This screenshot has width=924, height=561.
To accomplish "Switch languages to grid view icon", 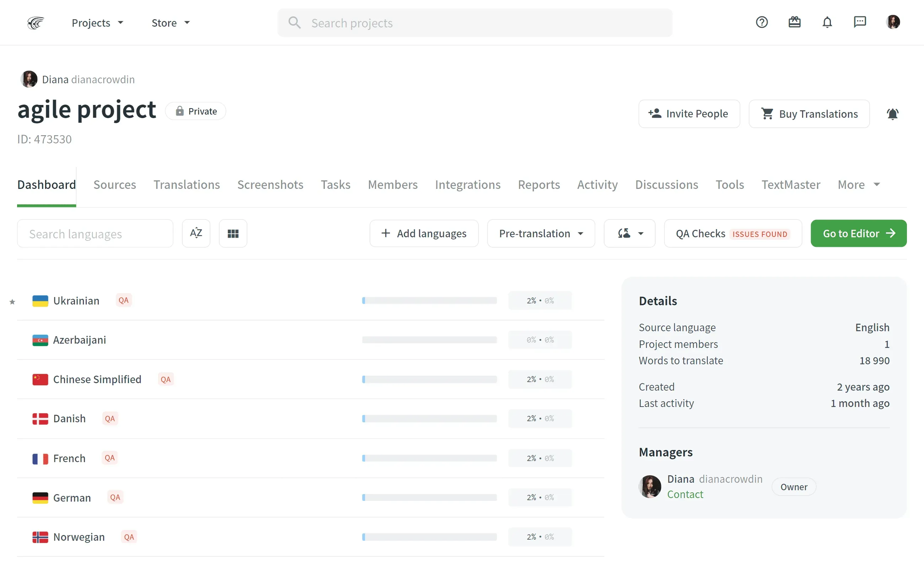I will point(233,233).
